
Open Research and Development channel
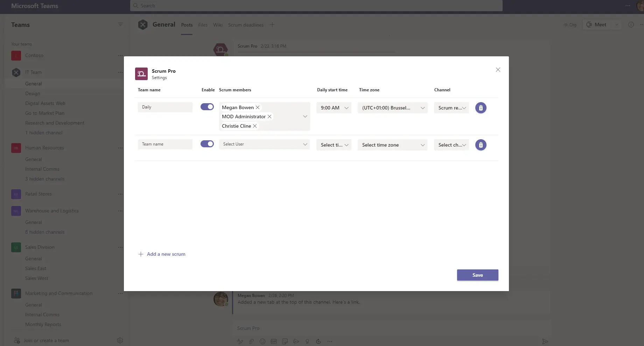pos(55,123)
